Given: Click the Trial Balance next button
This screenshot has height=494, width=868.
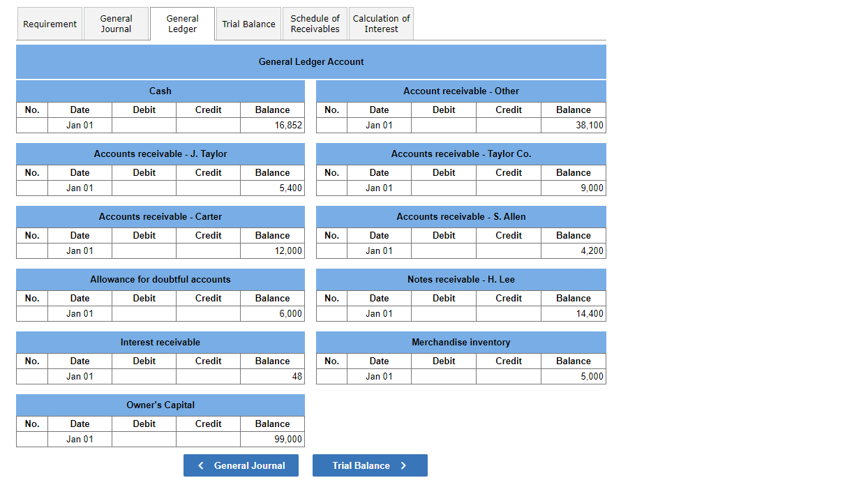Looking at the screenshot, I should click(x=370, y=465).
